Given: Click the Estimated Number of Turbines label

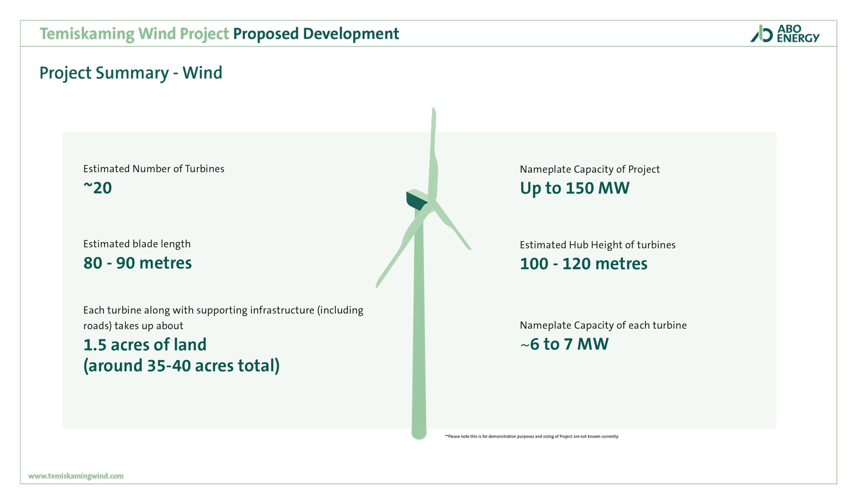Looking at the screenshot, I should (x=154, y=169).
